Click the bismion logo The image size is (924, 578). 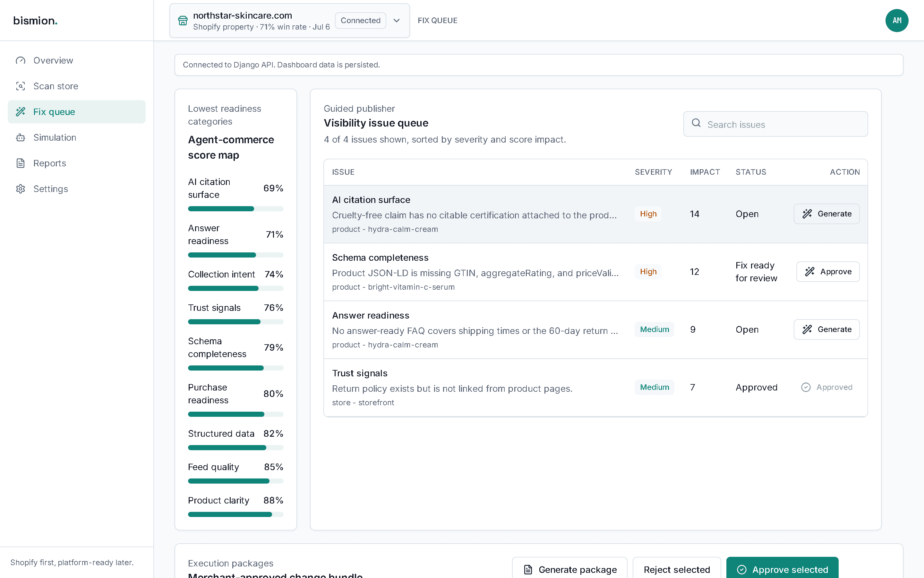pyautogui.click(x=35, y=21)
